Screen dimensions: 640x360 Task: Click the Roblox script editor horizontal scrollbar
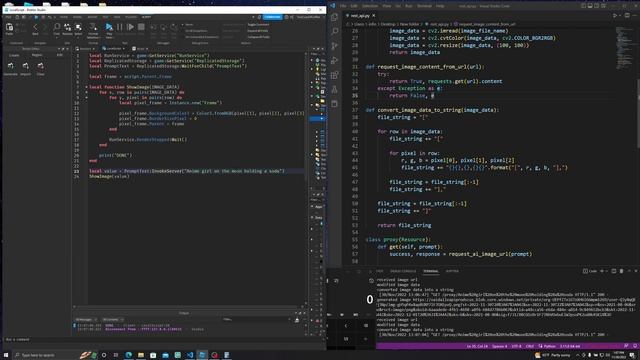click(189, 306)
